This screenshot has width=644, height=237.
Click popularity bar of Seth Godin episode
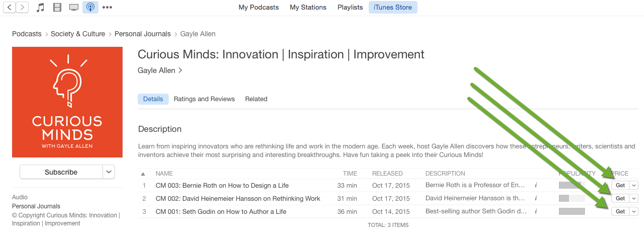tap(572, 211)
